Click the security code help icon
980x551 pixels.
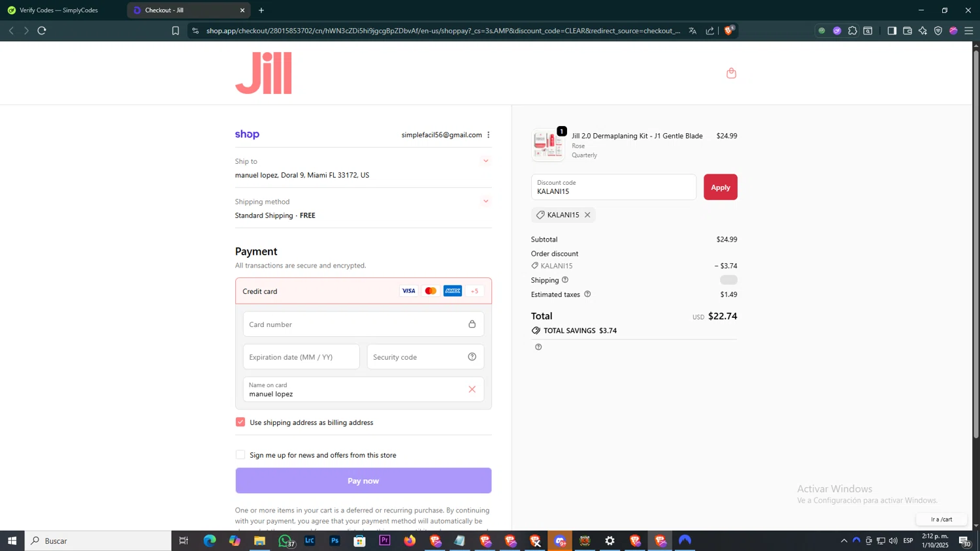pos(472,356)
